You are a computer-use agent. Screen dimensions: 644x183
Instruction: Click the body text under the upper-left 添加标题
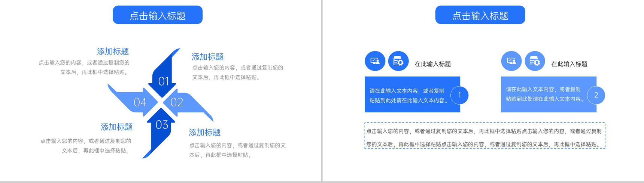tap(84, 67)
